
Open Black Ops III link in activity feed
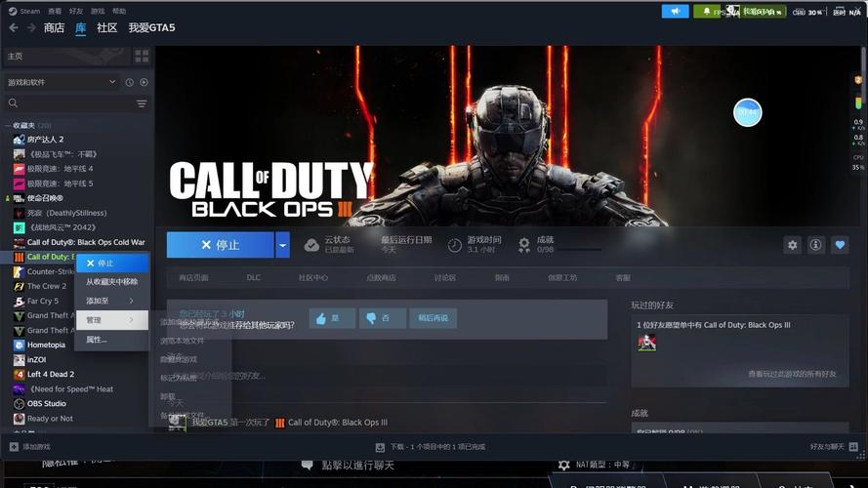click(338, 423)
